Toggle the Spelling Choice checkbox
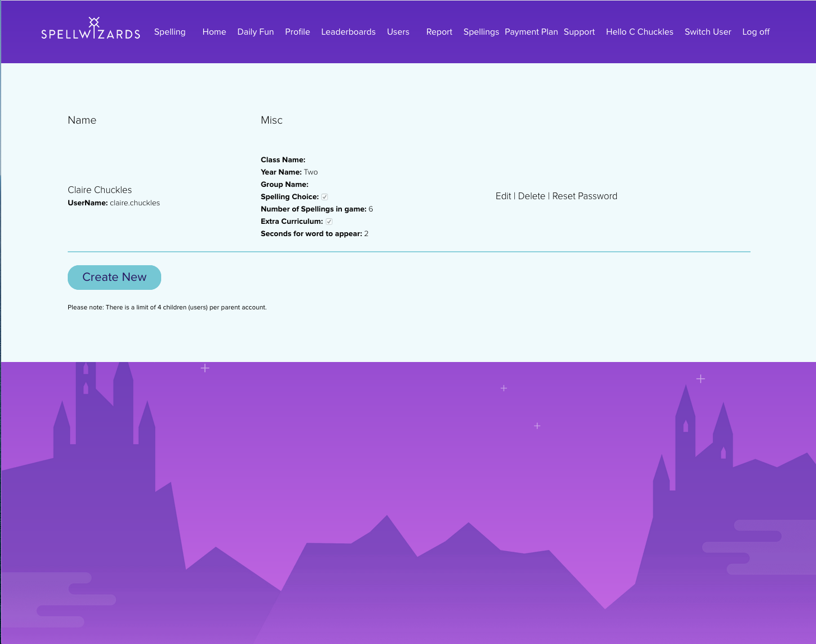816x644 pixels. pyautogui.click(x=325, y=197)
